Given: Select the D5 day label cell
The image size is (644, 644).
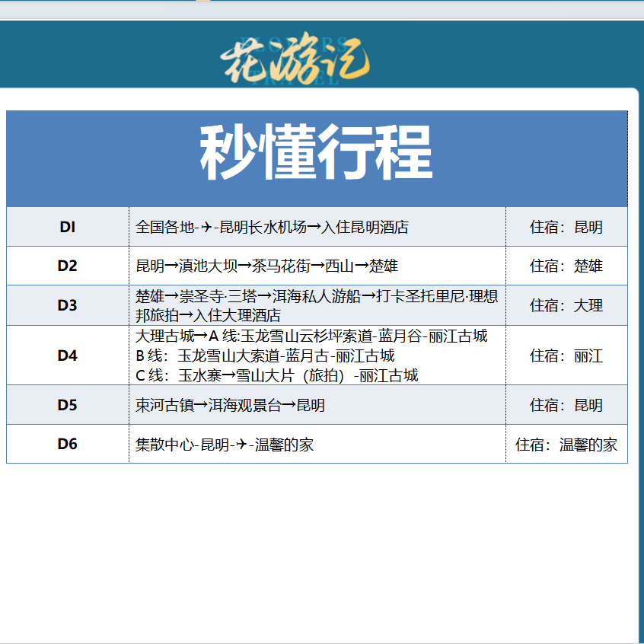Looking at the screenshot, I should tap(68, 405).
